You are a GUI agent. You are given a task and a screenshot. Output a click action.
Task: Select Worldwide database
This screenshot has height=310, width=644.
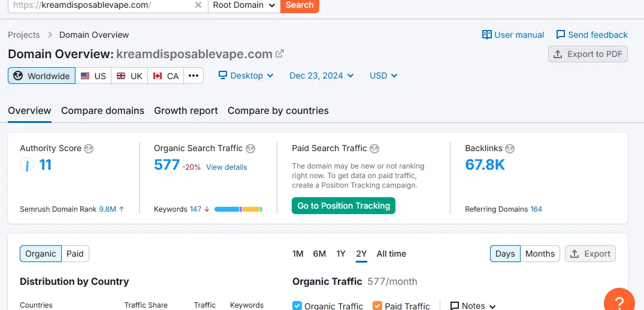(x=41, y=76)
